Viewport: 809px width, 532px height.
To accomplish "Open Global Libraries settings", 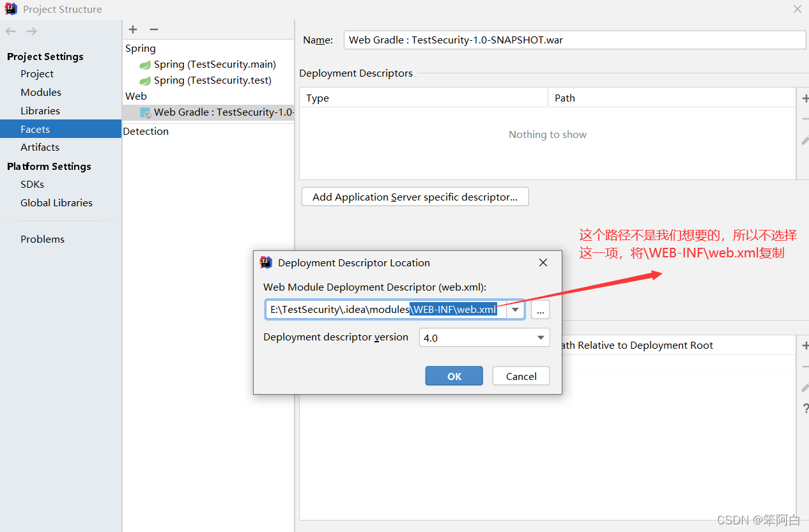I will pos(56,202).
